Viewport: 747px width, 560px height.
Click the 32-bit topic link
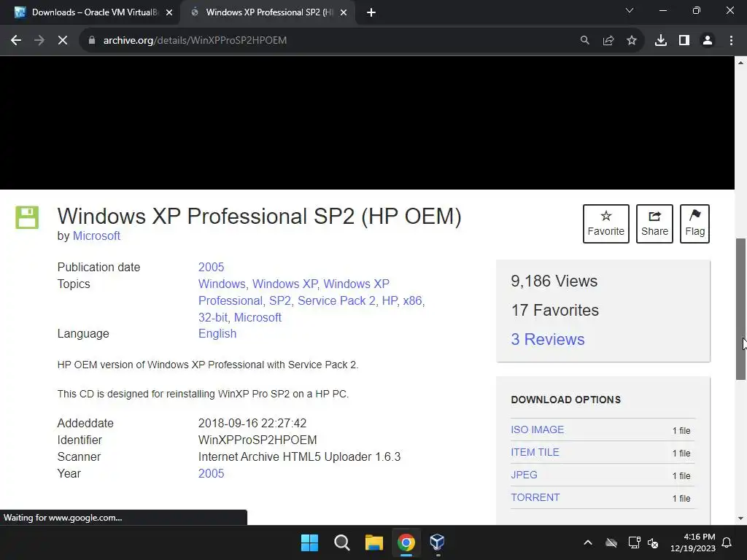point(213,317)
